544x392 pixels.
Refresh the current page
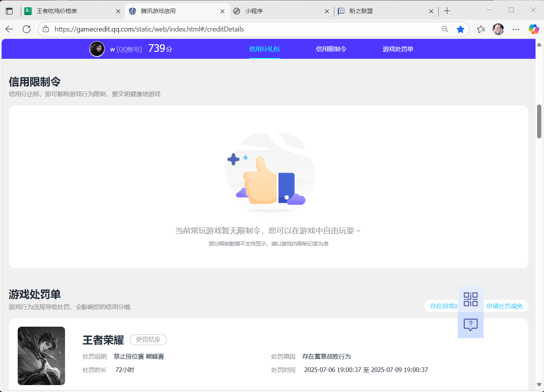pyautogui.click(x=27, y=29)
